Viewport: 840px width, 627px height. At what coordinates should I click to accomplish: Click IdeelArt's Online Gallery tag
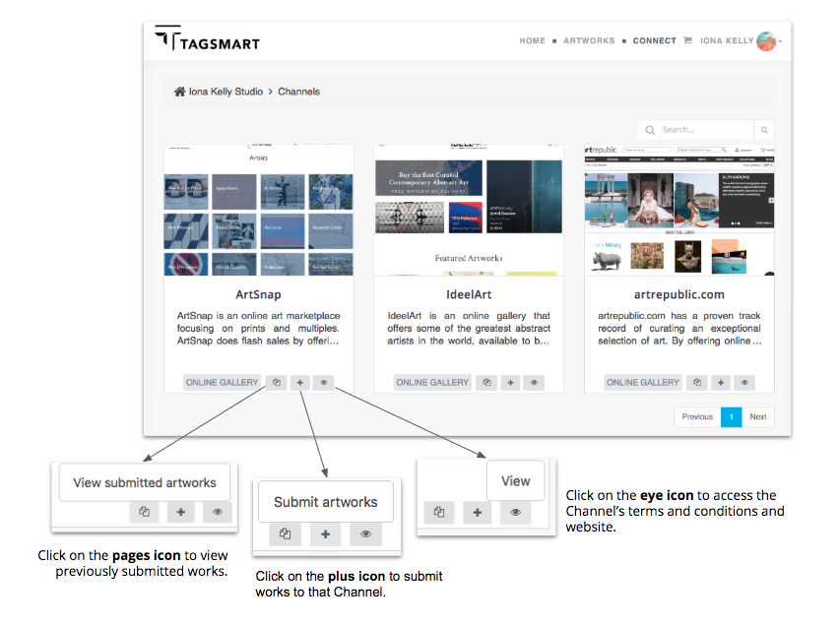click(x=432, y=382)
